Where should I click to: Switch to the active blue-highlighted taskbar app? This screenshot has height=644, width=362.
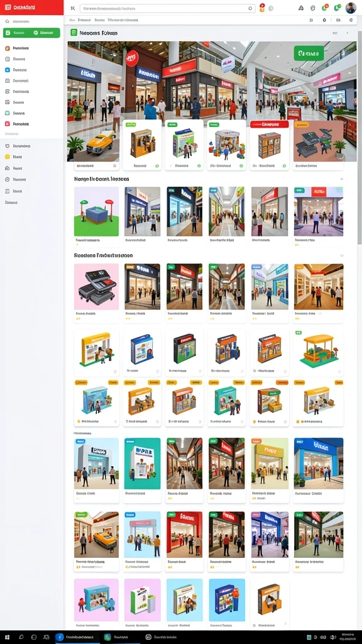coord(77,637)
